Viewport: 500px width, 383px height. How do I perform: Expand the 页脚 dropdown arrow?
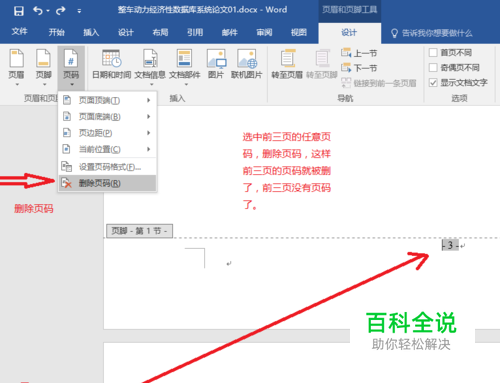[x=44, y=84]
